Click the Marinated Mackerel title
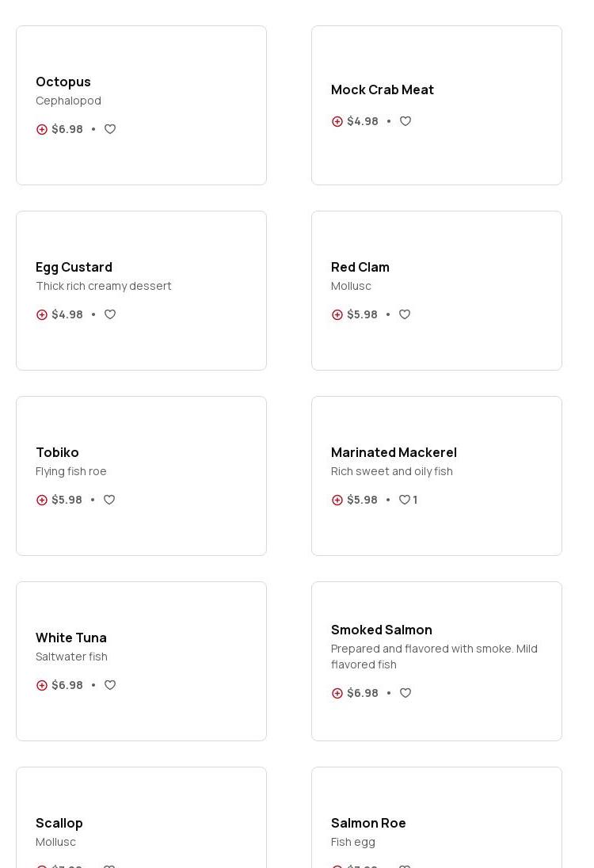The height and width of the screenshot is (868, 594). click(x=394, y=452)
